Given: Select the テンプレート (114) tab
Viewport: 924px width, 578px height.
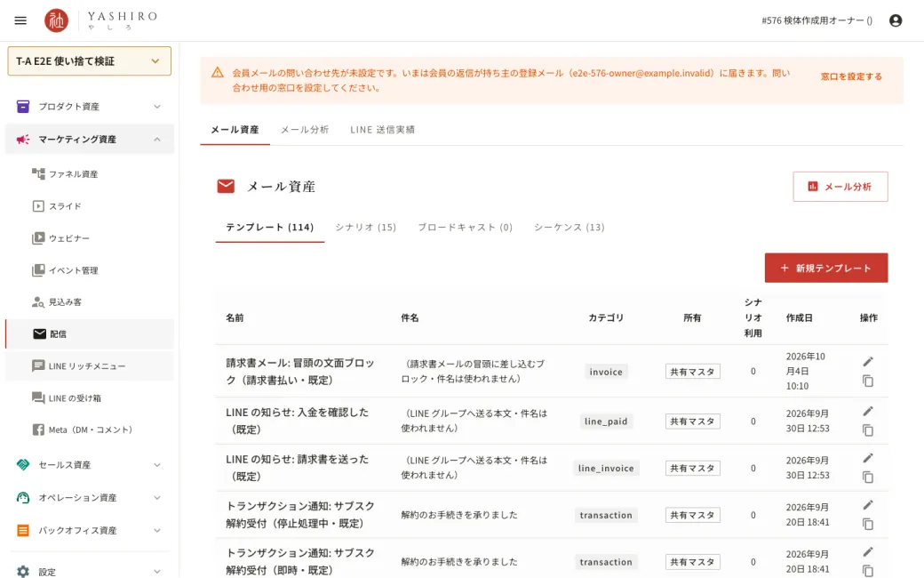Looking at the screenshot, I should tap(270, 227).
